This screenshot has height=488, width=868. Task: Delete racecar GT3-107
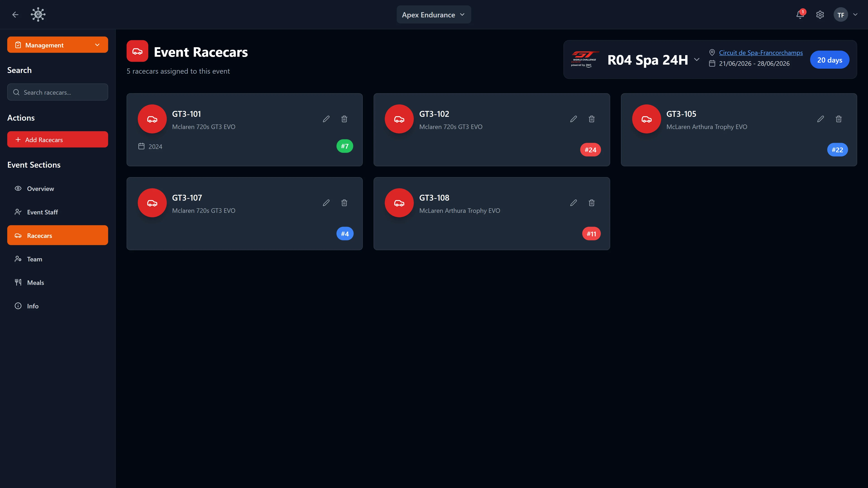344,203
